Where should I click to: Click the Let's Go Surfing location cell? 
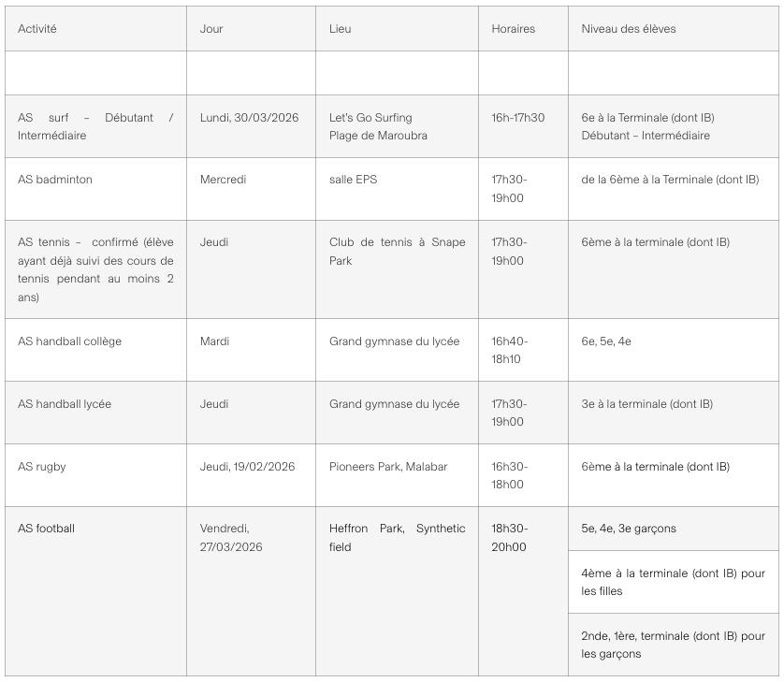(397, 126)
